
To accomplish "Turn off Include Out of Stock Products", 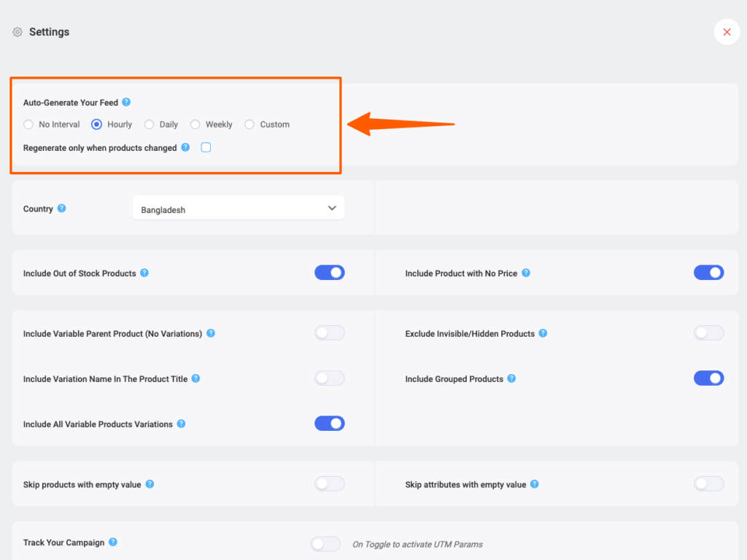I will pos(329,273).
